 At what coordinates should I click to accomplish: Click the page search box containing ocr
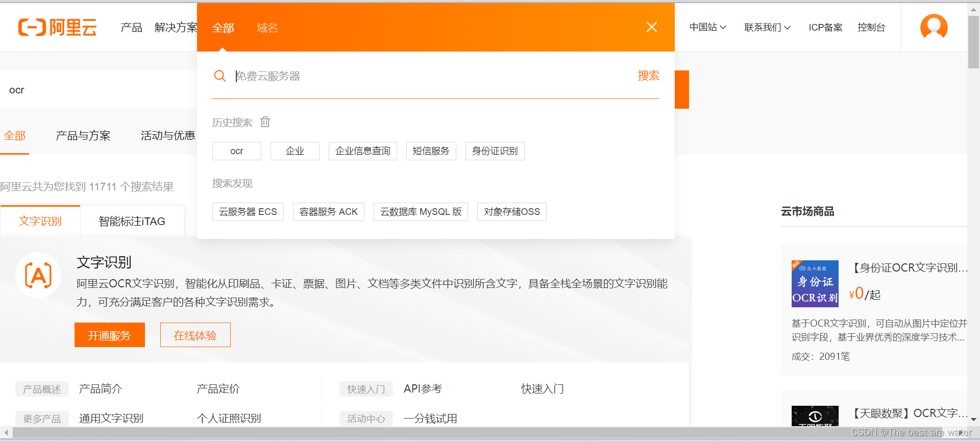coord(99,90)
